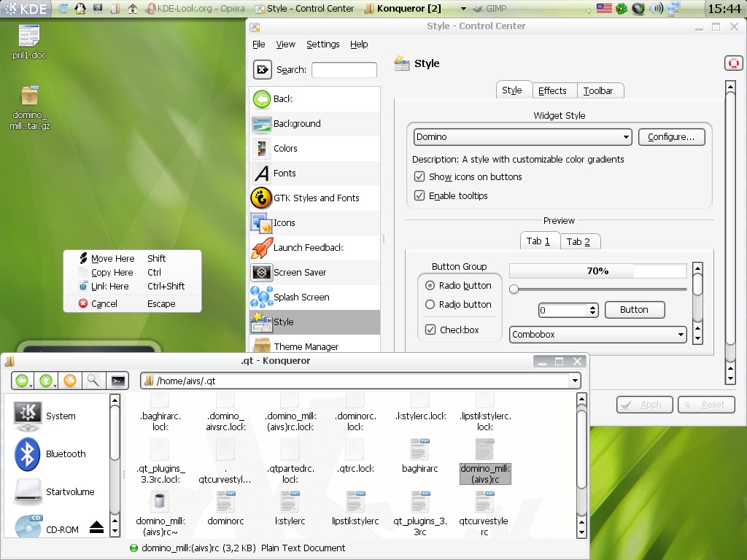
Task: Open the Settings menu in Control Center
Action: (x=323, y=44)
